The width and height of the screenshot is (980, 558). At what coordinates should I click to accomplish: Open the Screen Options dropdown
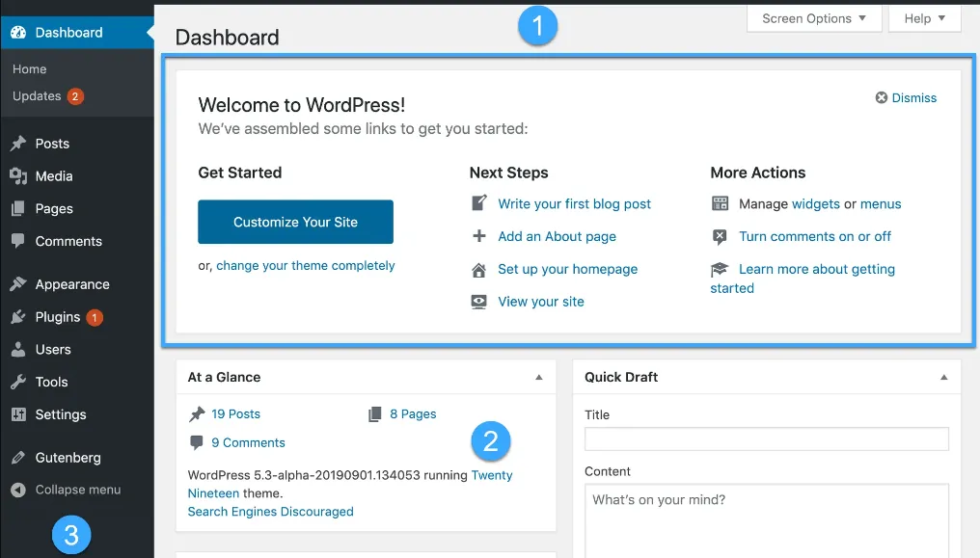(x=814, y=18)
